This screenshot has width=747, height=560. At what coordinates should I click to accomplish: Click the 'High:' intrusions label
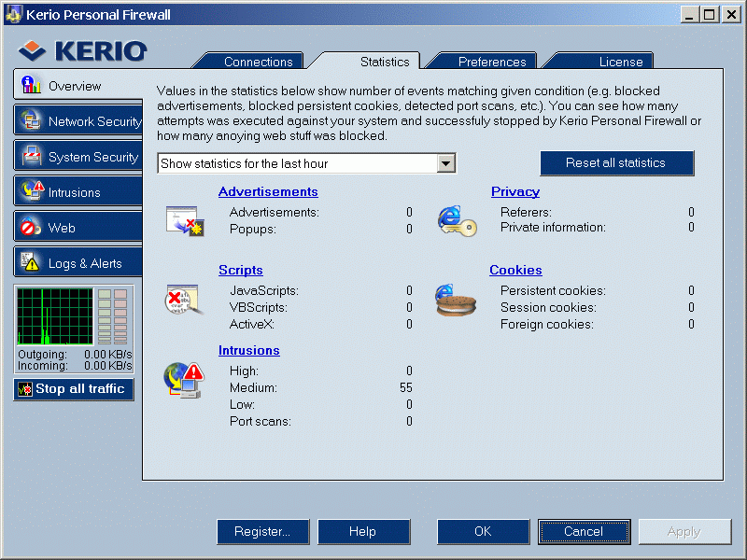244,371
